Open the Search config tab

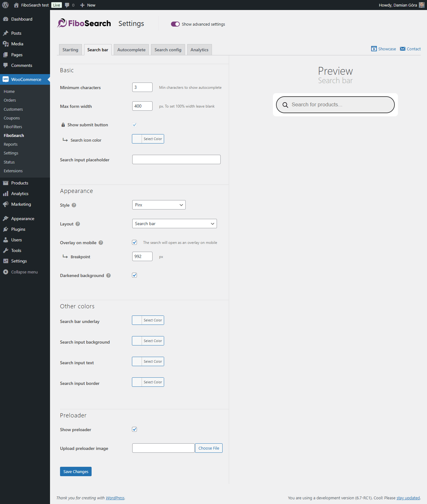[x=168, y=50]
